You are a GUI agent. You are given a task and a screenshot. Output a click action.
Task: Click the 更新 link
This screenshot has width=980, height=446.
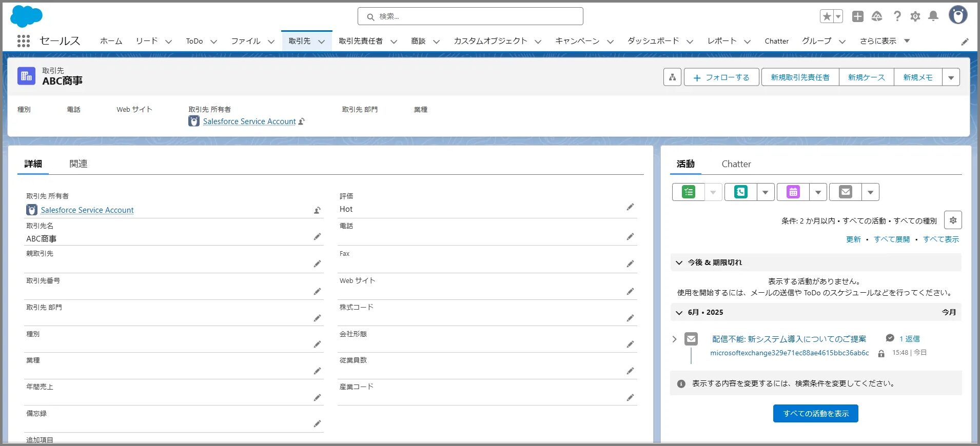tap(853, 239)
